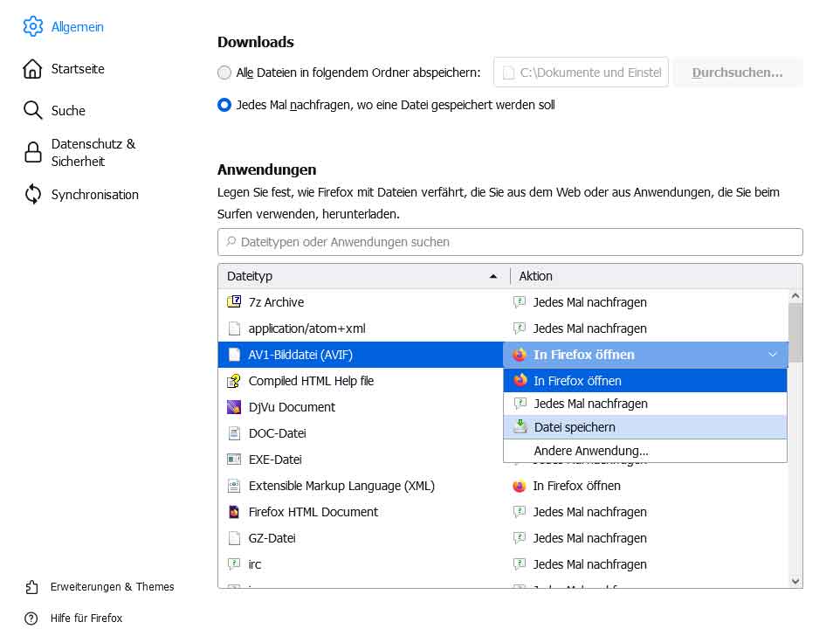Screen dimensions: 840x629
Task: Focus 'Dateitypen oder Anwendungen suchen' search field
Action: 510,242
